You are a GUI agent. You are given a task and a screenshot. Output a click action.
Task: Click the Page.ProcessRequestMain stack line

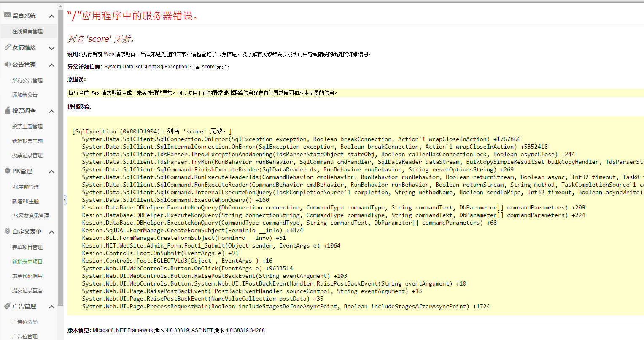(286, 306)
